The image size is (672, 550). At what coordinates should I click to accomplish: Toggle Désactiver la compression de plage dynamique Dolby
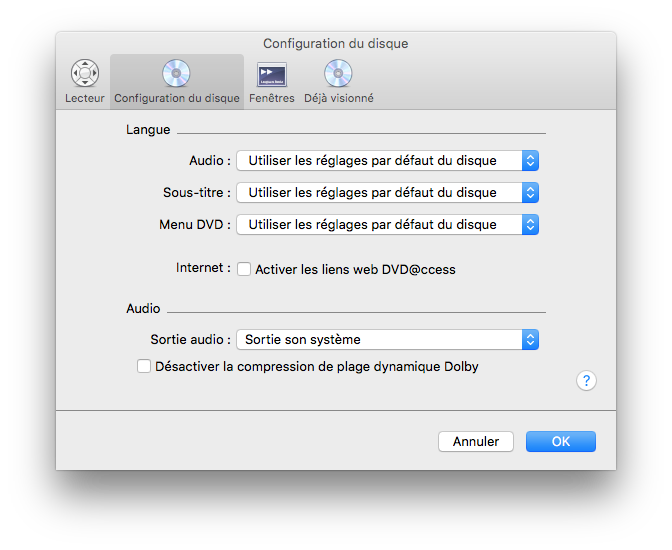144,367
